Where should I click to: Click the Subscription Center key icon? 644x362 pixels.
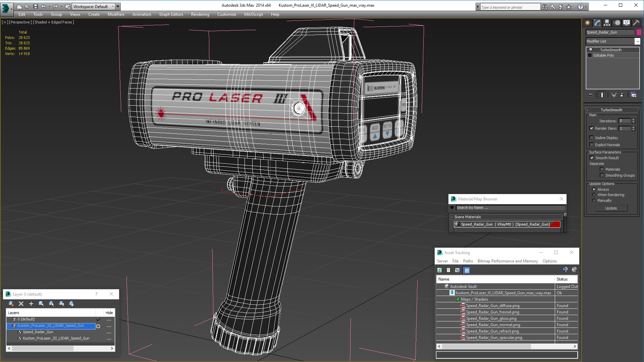point(553,7)
